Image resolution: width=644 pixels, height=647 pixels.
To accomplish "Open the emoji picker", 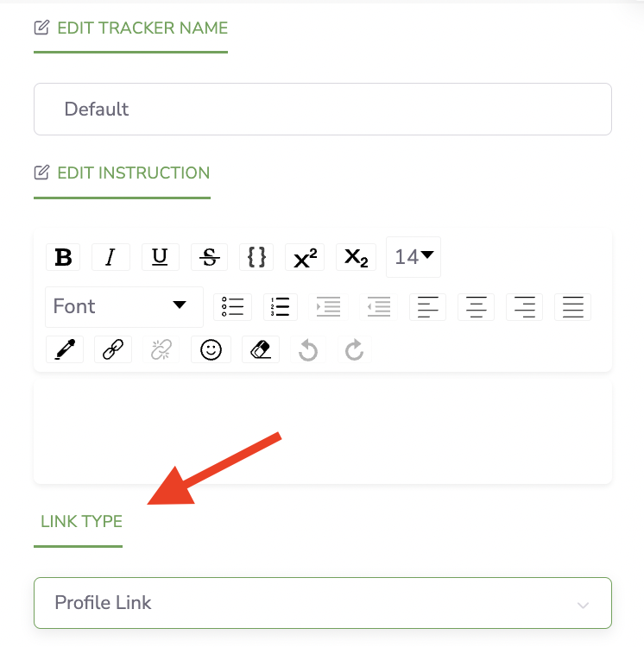I will tap(211, 349).
